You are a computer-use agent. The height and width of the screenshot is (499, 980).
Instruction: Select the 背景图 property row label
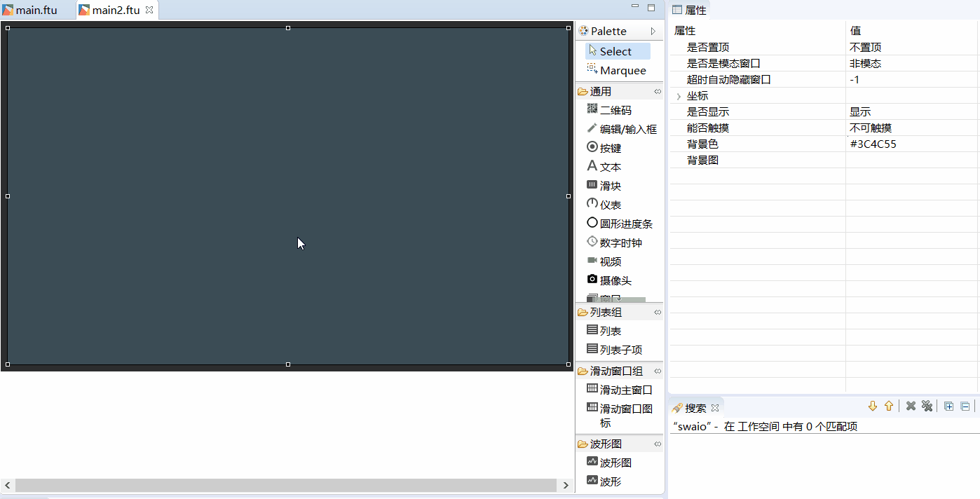(702, 160)
